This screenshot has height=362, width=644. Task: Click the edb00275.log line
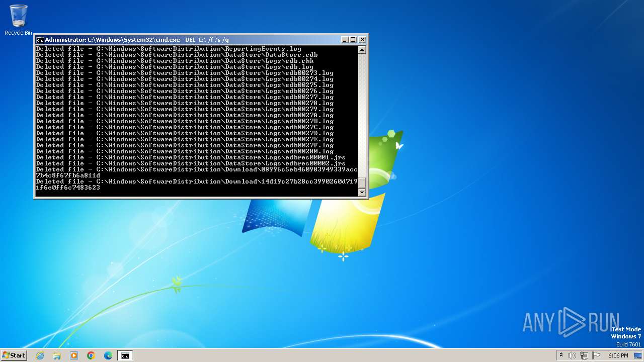(185, 85)
